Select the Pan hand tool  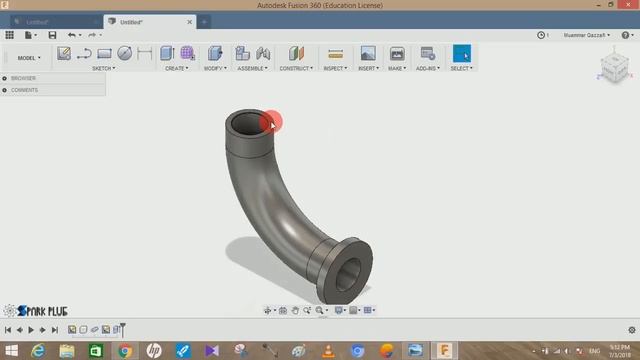[x=295, y=311]
